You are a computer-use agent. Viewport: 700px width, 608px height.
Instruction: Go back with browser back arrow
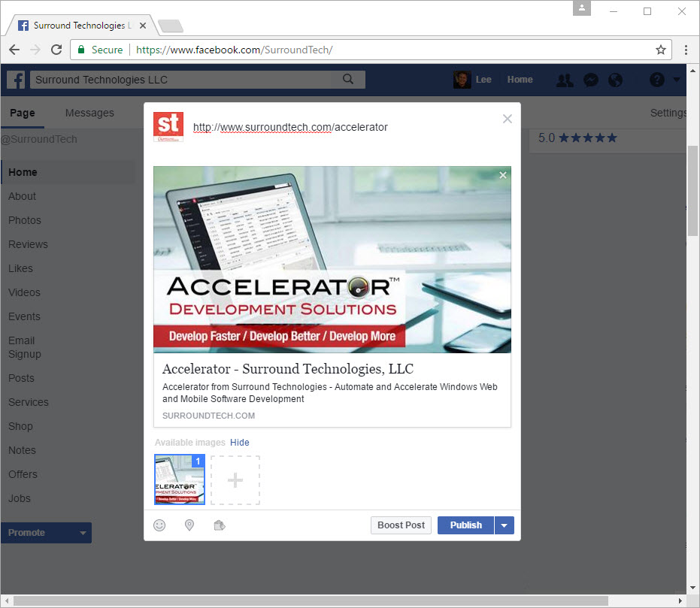pyautogui.click(x=14, y=50)
